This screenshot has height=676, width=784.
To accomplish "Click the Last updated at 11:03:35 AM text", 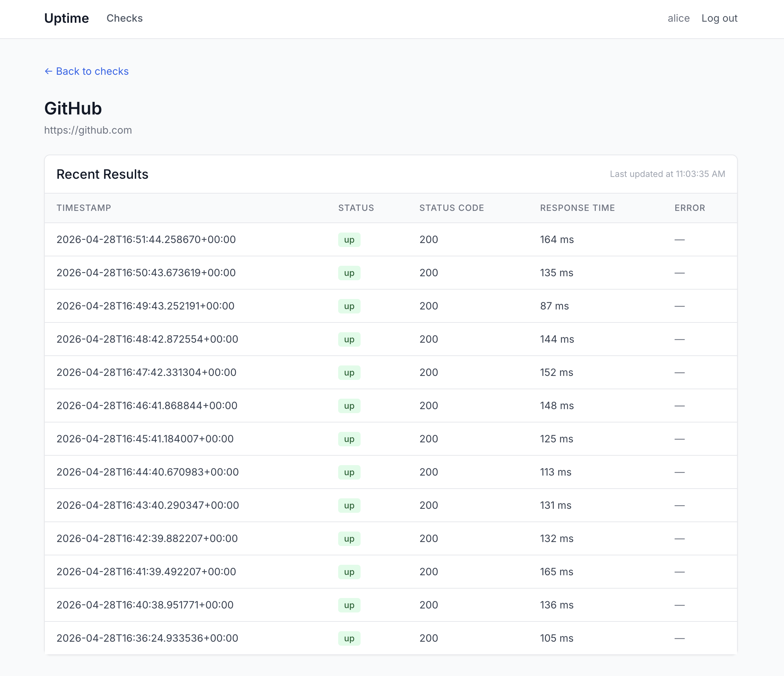I will tap(667, 174).
